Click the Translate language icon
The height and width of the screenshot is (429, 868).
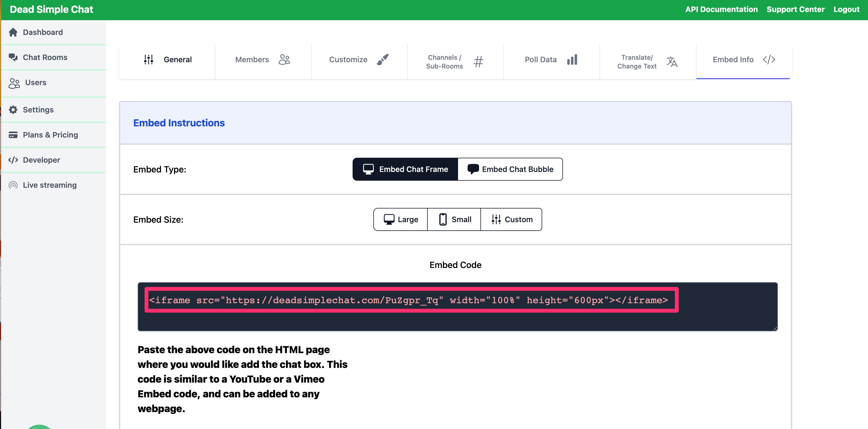click(x=672, y=62)
